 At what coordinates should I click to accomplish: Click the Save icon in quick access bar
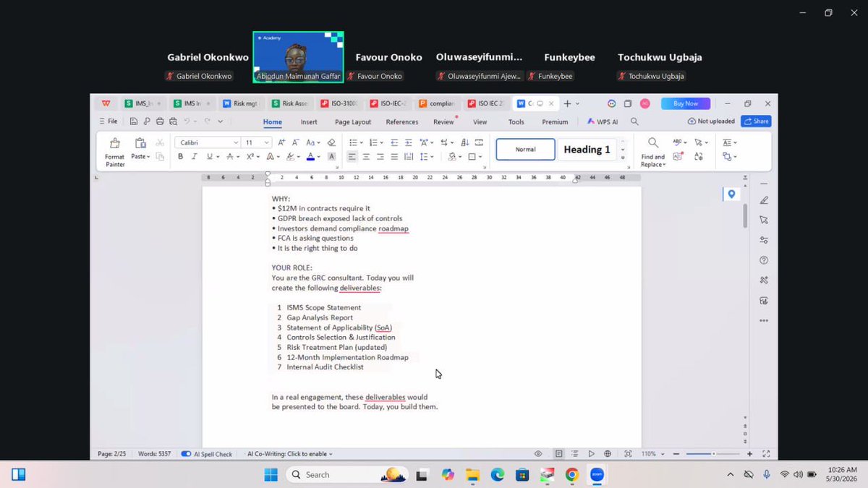[134, 121]
